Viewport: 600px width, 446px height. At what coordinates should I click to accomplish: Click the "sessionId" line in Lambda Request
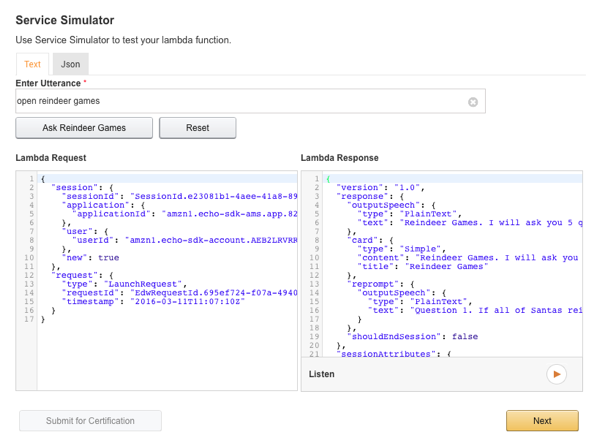point(180,196)
